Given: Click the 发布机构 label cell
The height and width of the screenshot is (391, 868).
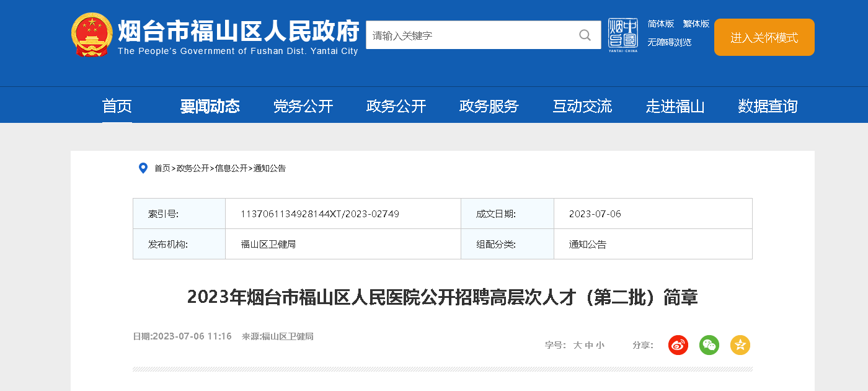Looking at the screenshot, I should pos(179,244).
